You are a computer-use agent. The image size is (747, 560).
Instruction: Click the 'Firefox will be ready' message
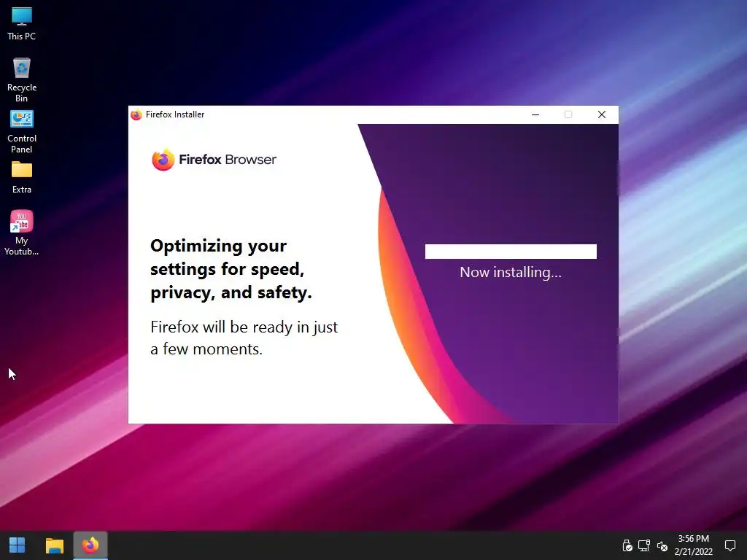(x=244, y=338)
